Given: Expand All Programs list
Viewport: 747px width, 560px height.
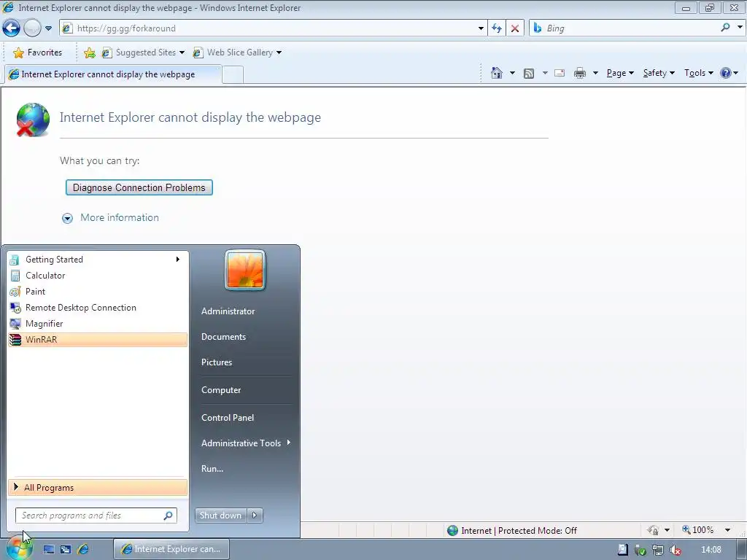Looking at the screenshot, I should (x=98, y=488).
